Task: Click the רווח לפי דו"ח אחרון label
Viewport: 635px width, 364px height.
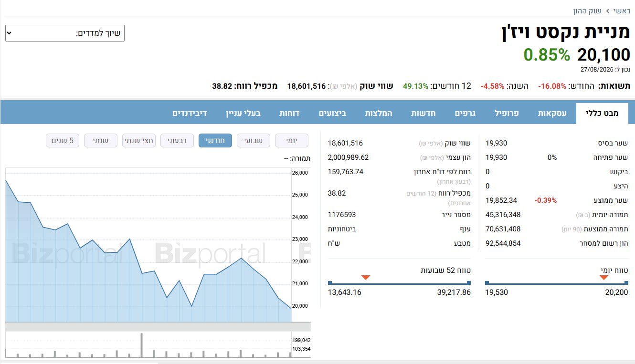Action: (x=442, y=172)
